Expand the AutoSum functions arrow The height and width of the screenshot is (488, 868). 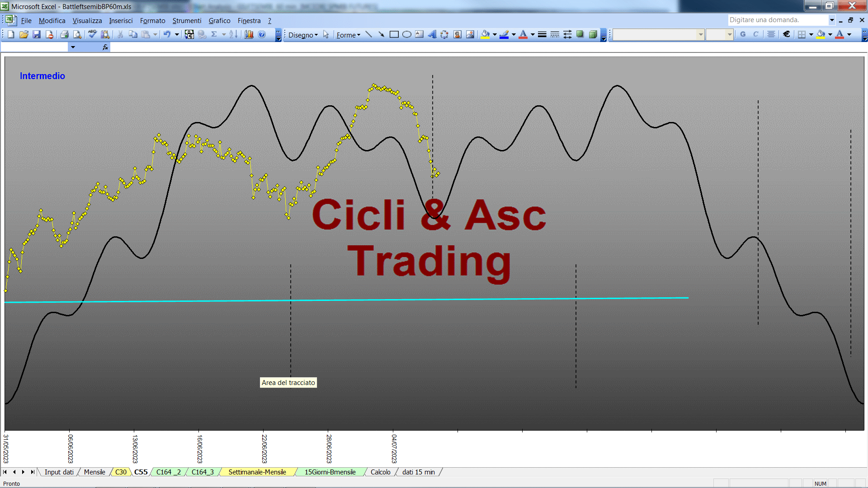[x=224, y=34]
